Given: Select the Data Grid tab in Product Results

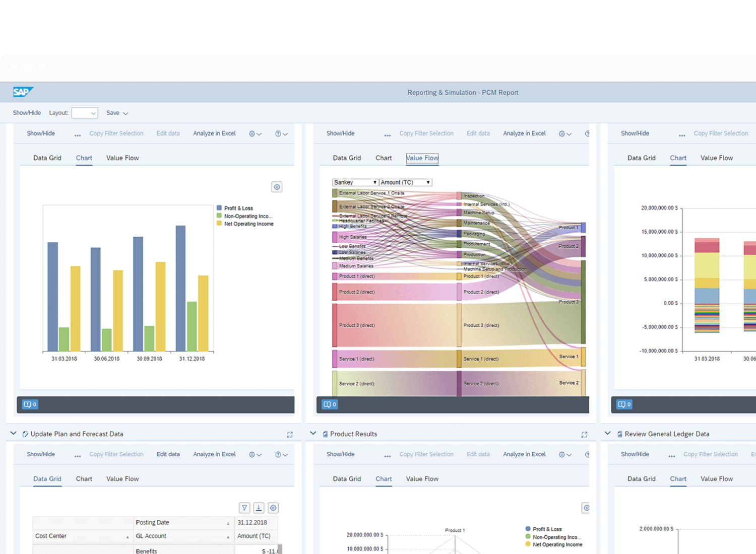Looking at the screenshot, I should (347, 479).
